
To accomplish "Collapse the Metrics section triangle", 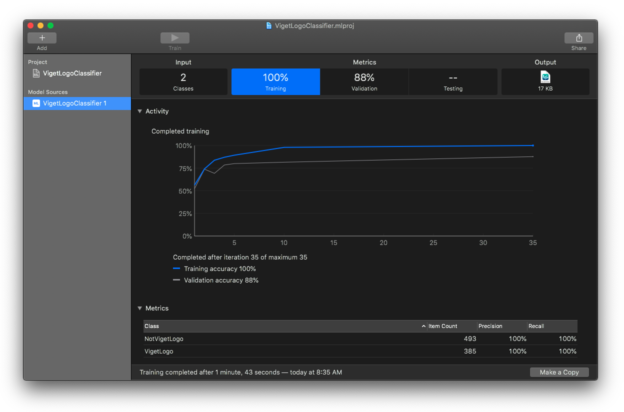I will coord(140,308).
